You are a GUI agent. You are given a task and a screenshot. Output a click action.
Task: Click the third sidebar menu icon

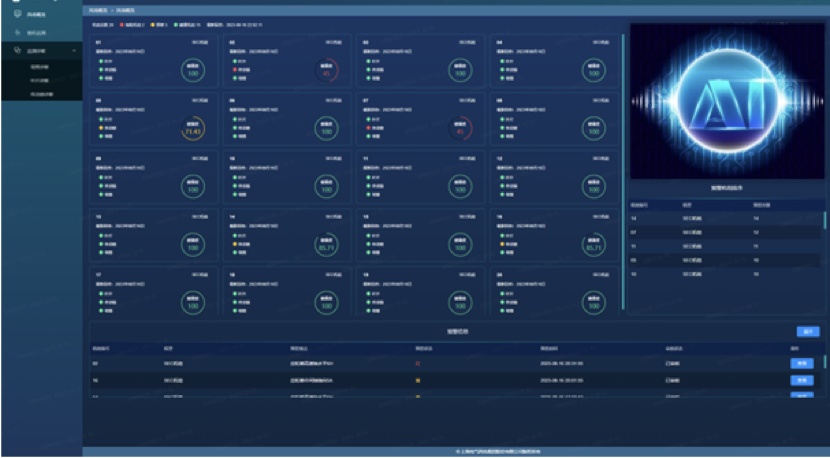coord(17,50)
